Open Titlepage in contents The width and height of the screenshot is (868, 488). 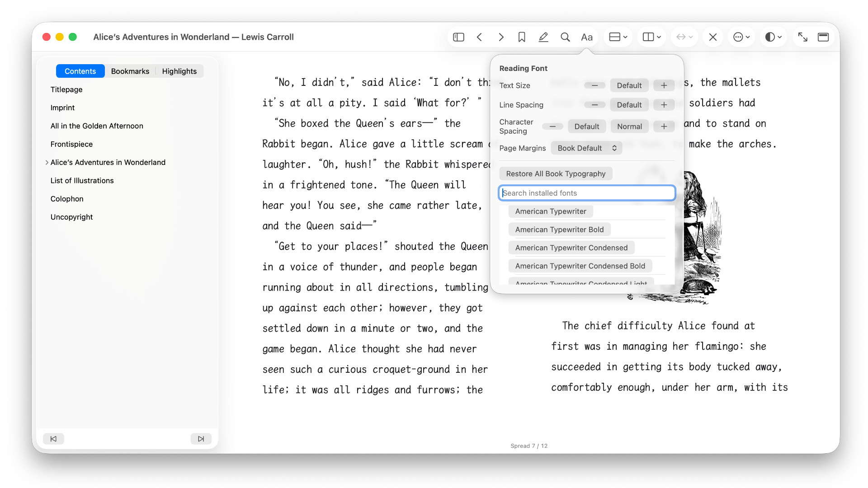pos(66,89)
